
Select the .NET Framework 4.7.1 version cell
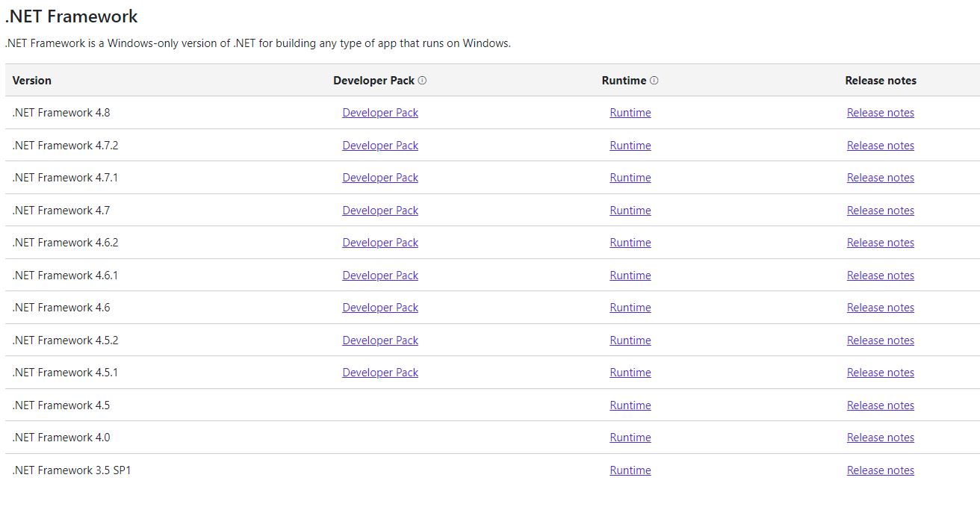pos(65,178)
